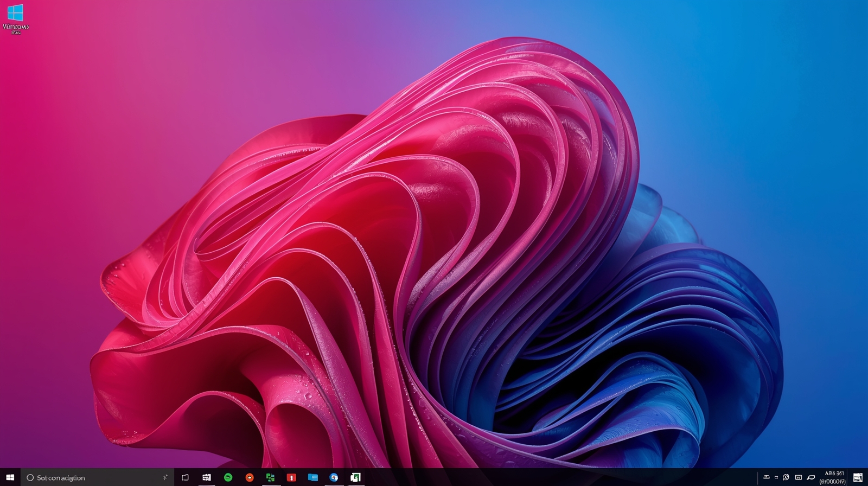Image resolution: width=868 pixels, height=486 pixels.
Task: Open the blue window app icon
Action: pos(312,477)
